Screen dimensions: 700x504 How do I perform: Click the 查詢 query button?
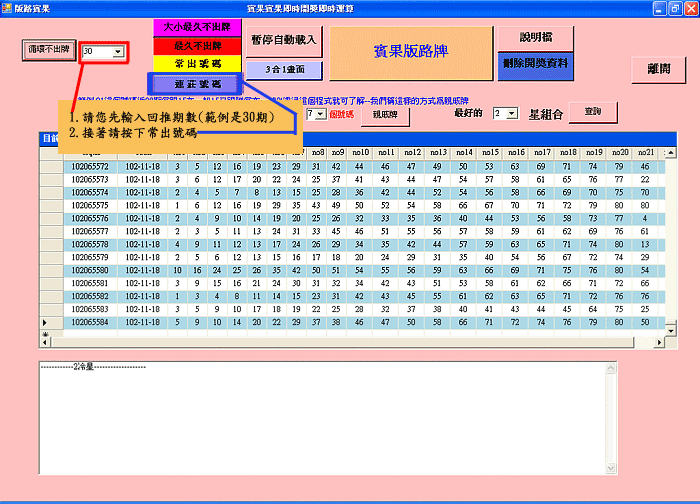592,111
